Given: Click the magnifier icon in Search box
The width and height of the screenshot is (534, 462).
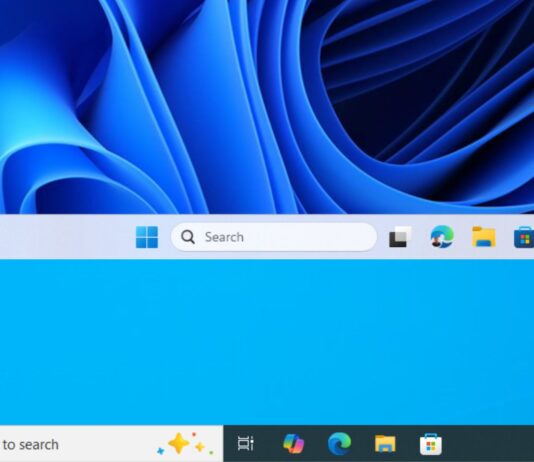Looking at the screenshot, I should tap(188, 237).
